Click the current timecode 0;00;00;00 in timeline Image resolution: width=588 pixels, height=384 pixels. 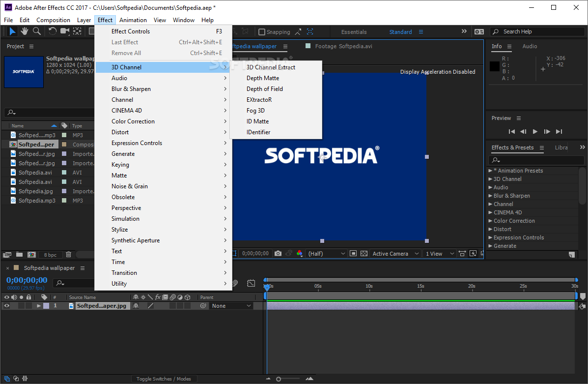(27, 280)
